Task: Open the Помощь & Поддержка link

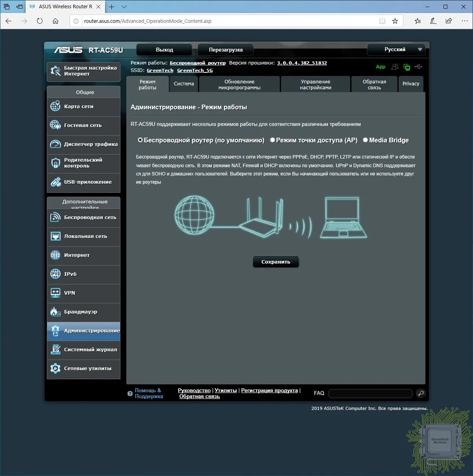Action: coord(149,393)
